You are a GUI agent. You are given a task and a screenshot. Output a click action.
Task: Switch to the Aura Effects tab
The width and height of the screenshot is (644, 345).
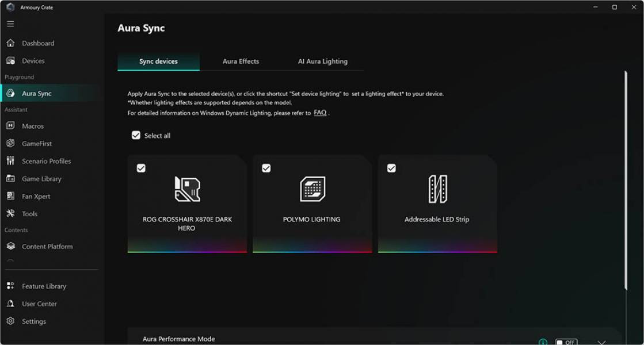[241, 61]
